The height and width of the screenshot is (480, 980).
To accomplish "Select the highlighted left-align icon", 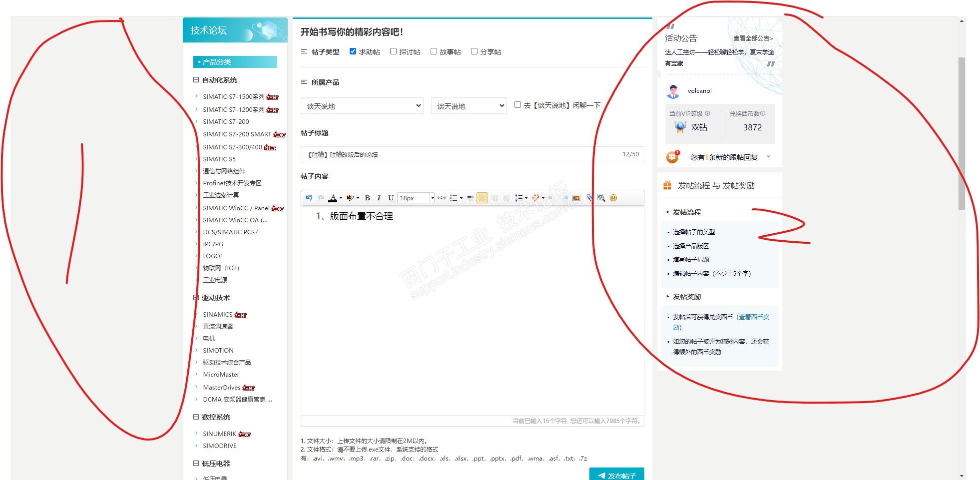I will [482, 198].
